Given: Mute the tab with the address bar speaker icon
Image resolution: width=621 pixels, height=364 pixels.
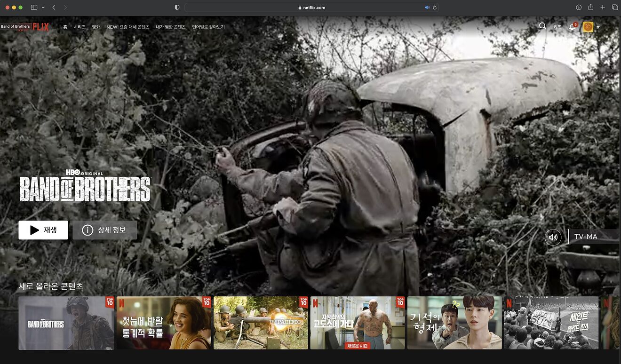Looking at the screenshot, I should click(427, 8).
